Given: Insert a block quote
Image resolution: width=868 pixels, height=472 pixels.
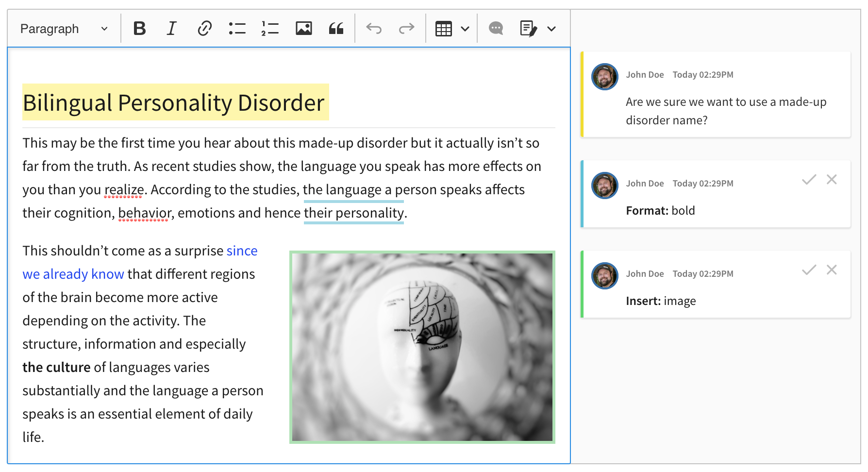Looking at the screenshot, I should (x=336, y=28).
